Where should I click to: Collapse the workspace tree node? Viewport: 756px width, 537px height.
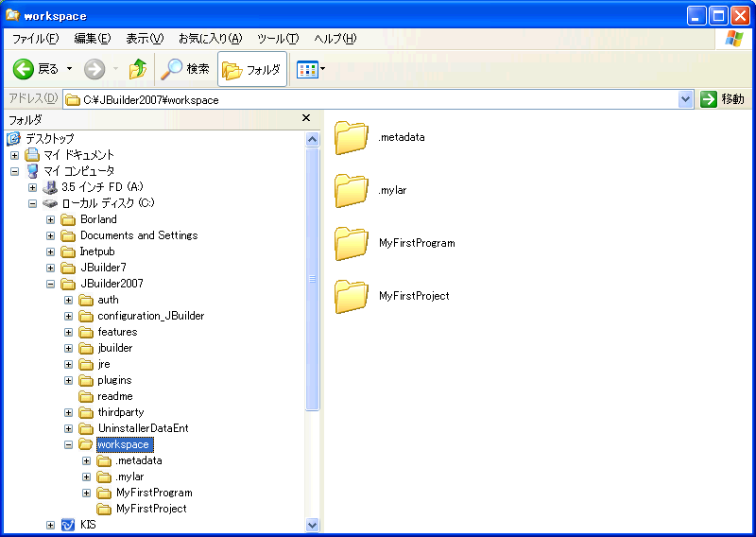(69, 444)
